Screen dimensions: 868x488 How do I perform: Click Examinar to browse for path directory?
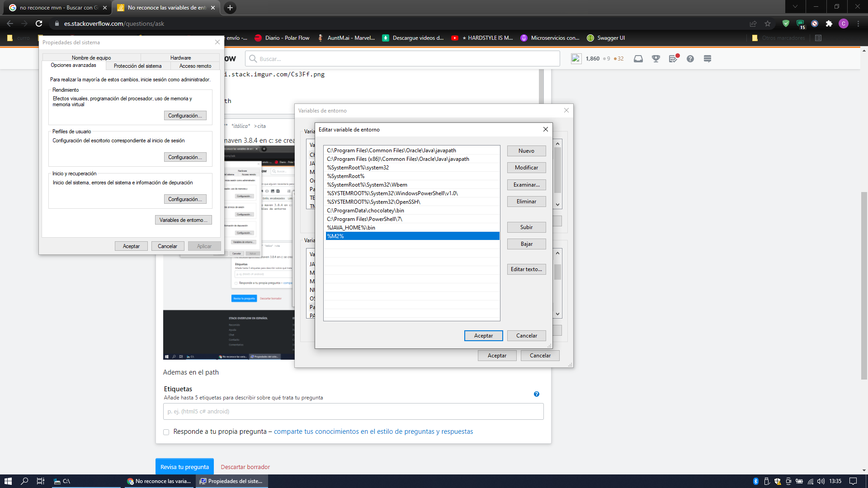(x=526, y=184)
